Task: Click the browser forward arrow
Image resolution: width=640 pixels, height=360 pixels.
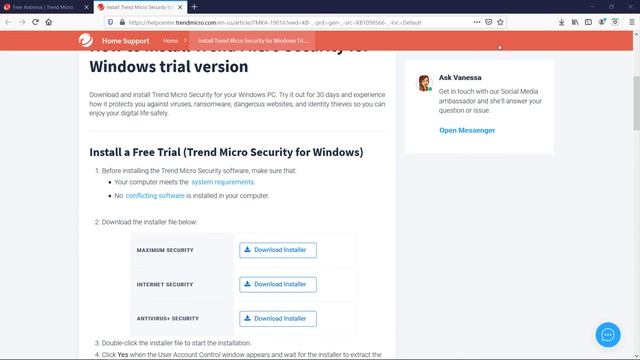Action: coord(22,22)
